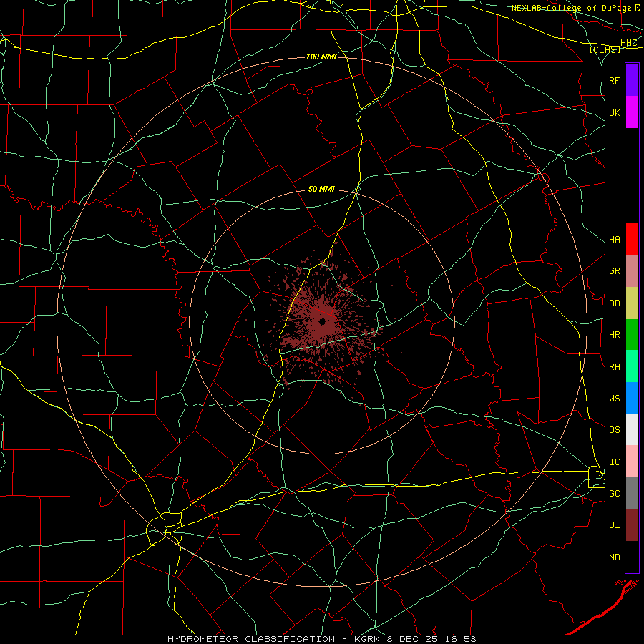The image size is (644, 644).
Task: Click the black radar site center dot
Action: (x=323, y=321)
